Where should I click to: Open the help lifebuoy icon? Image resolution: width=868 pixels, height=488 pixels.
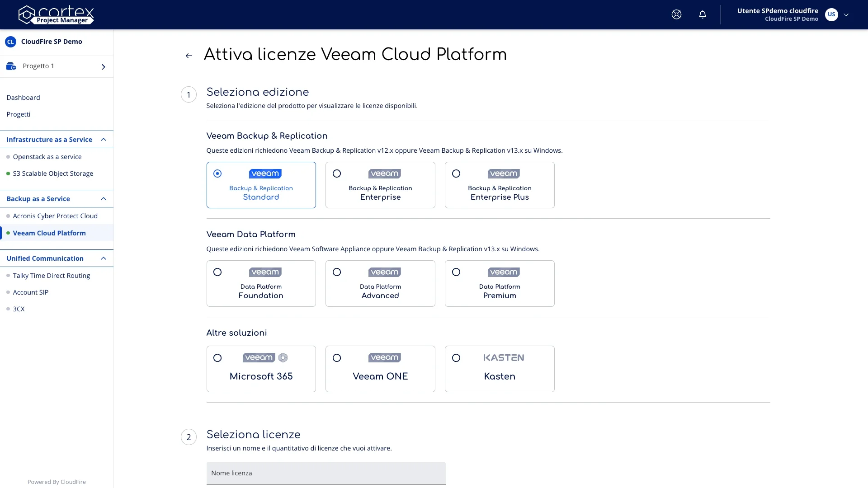click(x=676, y=14)
